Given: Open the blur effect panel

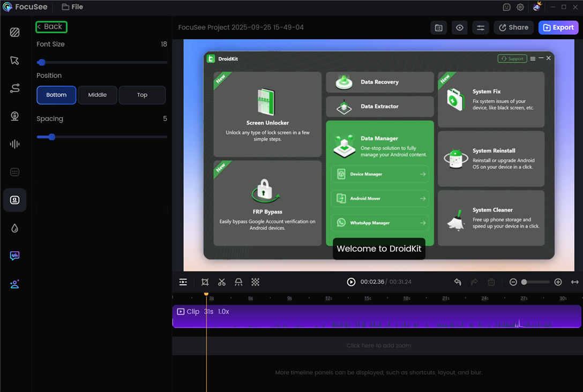Looking at the screenshot, I should point(14,228).
